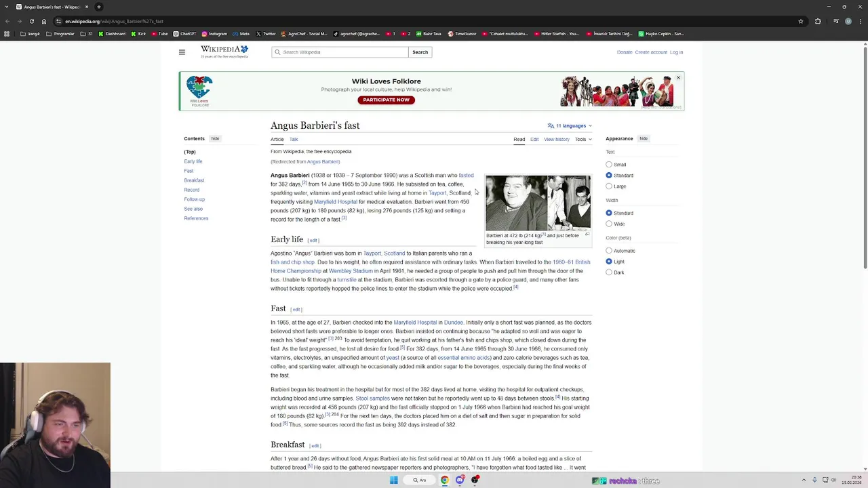Select Standard width option

(609, 213)
